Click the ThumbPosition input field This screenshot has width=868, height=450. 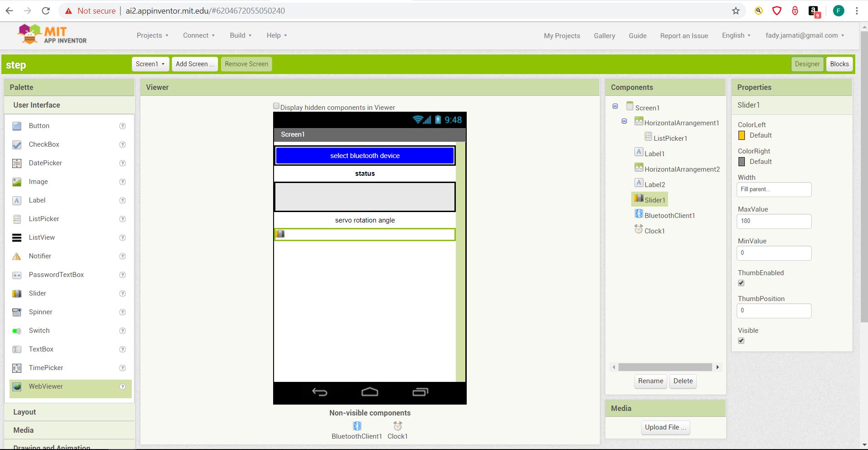pos(774,311)
